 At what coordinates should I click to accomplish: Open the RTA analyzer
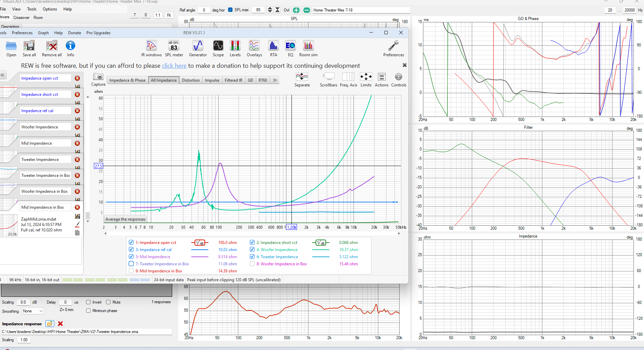pyautogui.click(x=274, y=48)
